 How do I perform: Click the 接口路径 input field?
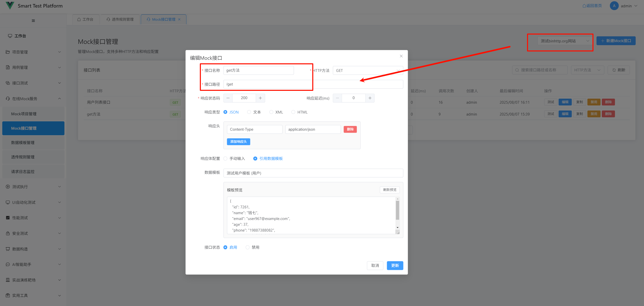(268, 84)
